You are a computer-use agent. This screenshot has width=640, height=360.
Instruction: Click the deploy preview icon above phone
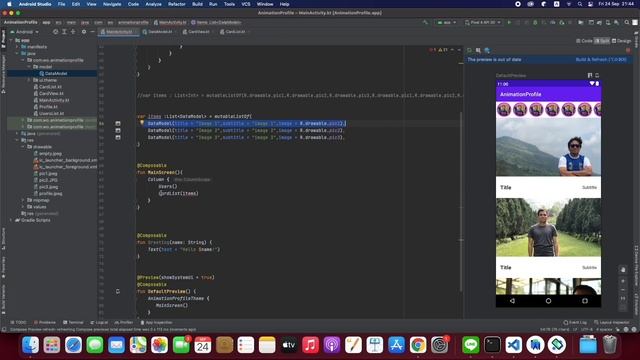(x=597, y=76)
